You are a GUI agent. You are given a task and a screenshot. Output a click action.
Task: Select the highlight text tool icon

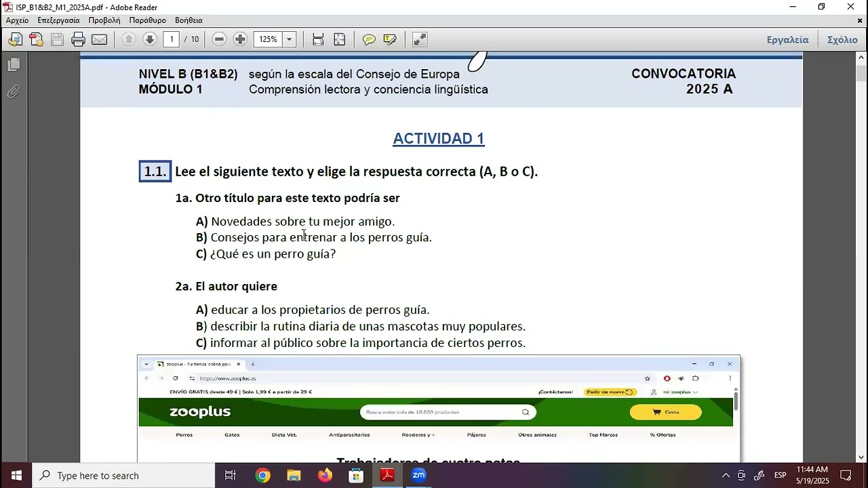[x=390, y=39]
